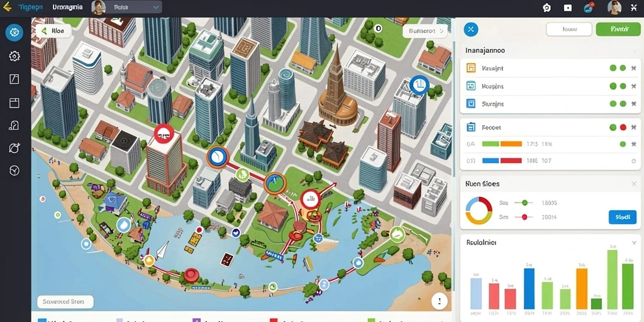The height and width of the screenshot is (322, 644).
Task: Select the window layout icon in sidebar
Action: [14, 103]
